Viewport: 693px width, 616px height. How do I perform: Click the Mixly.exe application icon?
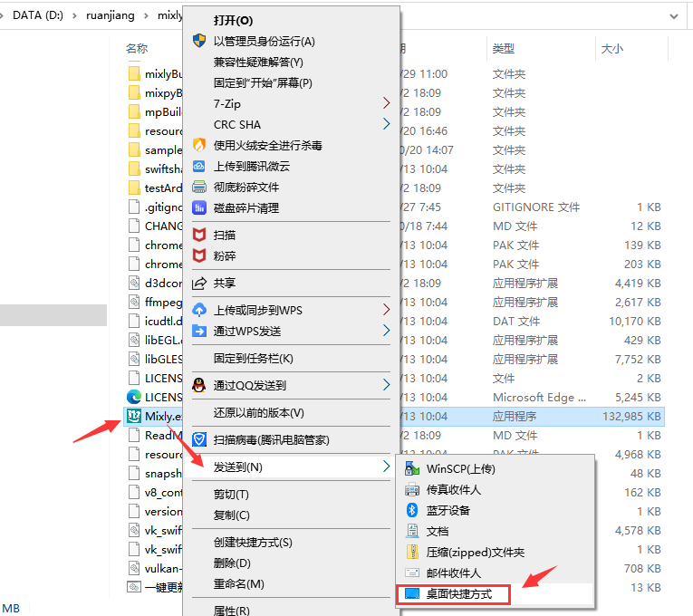click(x=134, y=417)
